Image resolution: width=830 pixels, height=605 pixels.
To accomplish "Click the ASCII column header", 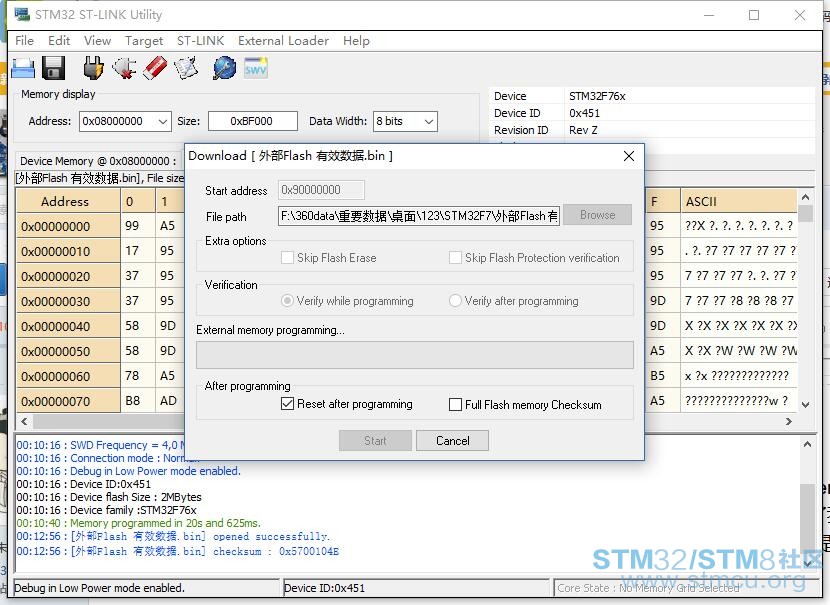I will (738, 201).
